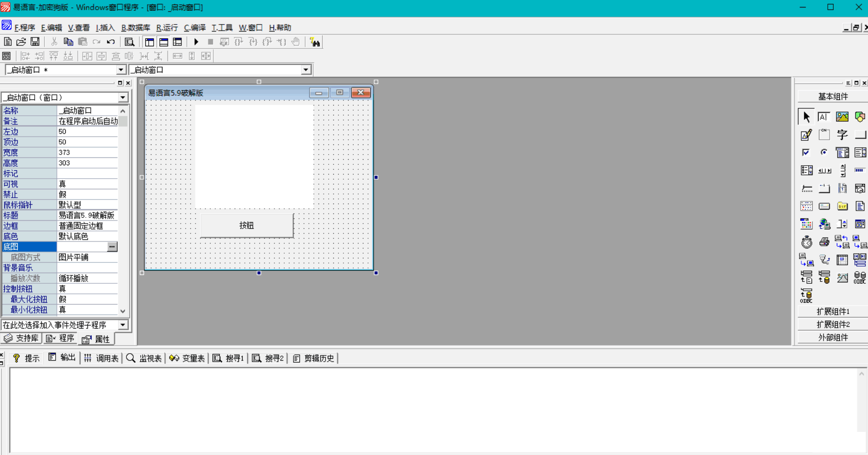Select the directory box DIR component icon

842,206
